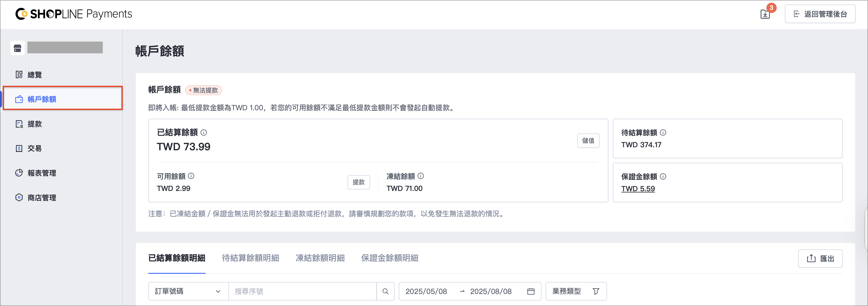Click the 返回管理後台 button

click(820, 14)
